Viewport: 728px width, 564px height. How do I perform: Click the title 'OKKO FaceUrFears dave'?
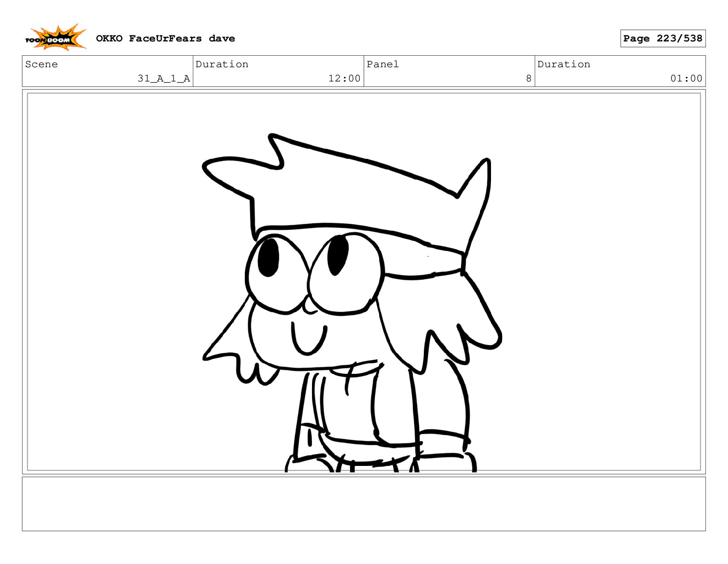165,39
